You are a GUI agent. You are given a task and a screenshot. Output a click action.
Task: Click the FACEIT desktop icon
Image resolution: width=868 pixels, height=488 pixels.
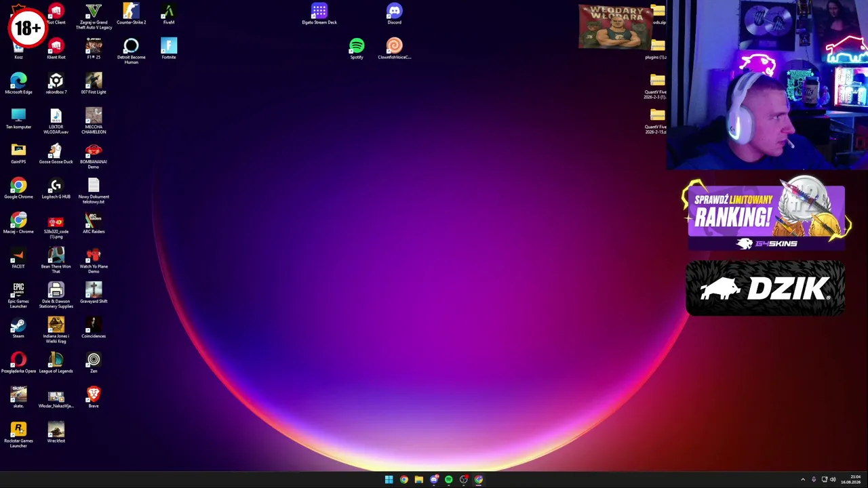pos(18,258)
